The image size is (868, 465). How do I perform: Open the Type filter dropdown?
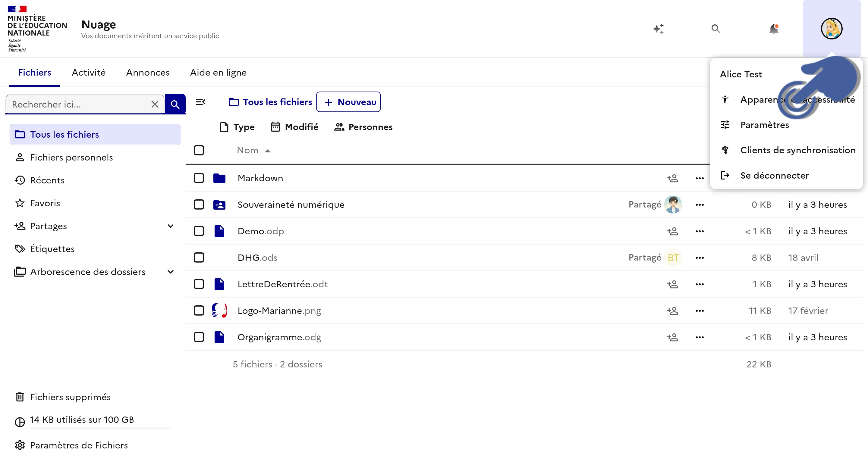pos(237,127)
